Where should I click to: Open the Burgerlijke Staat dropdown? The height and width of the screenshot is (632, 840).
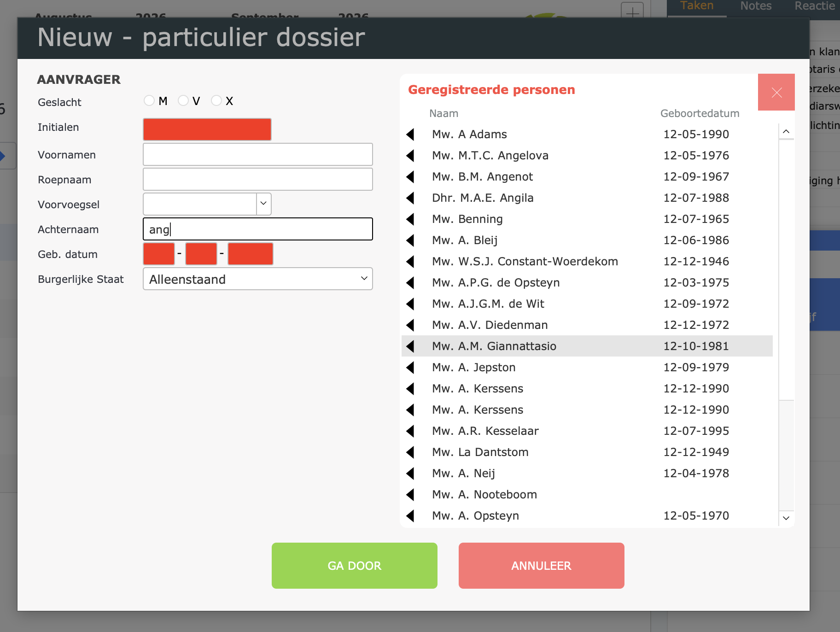tap(258, 279)
